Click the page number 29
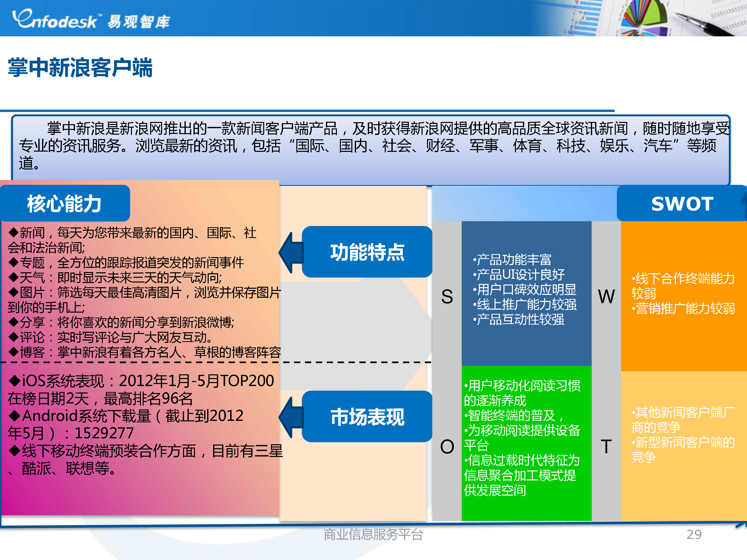Viewport: 747px width, 560px height. [694, 534]
